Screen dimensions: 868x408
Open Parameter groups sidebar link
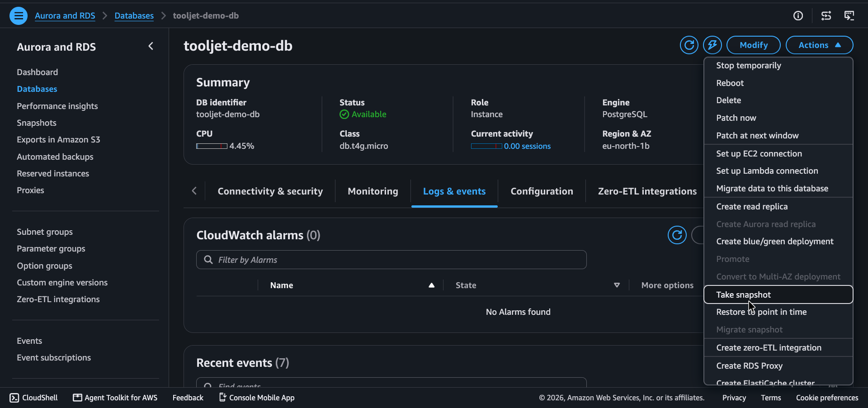(51, 249)
